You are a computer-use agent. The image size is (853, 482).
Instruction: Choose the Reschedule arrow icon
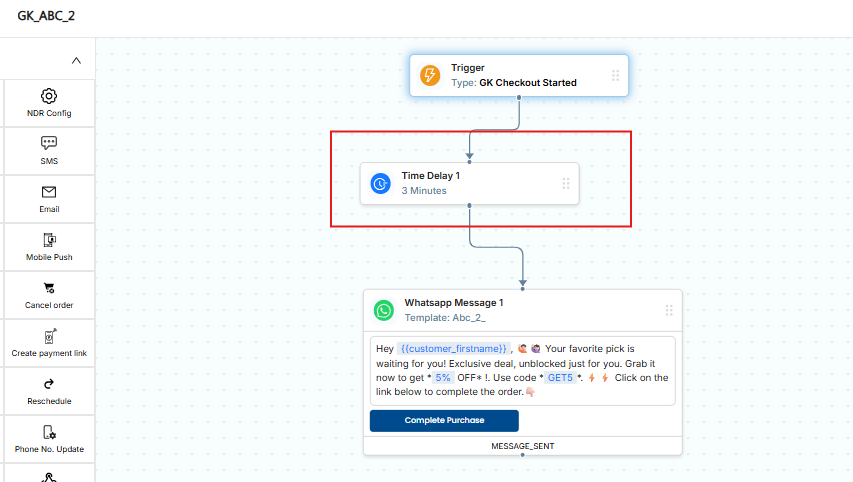click(x=49, y=384)
